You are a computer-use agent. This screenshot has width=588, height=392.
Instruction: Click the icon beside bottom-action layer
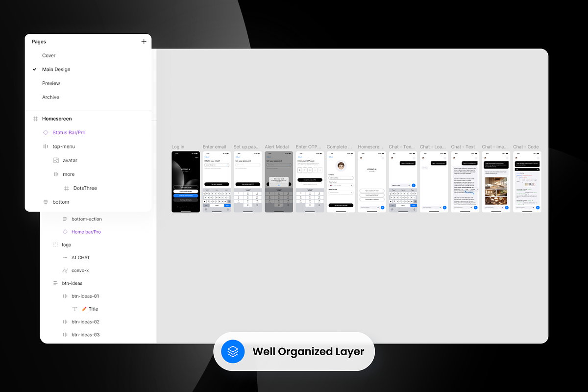pyautogui.click(x=65, y=219)
